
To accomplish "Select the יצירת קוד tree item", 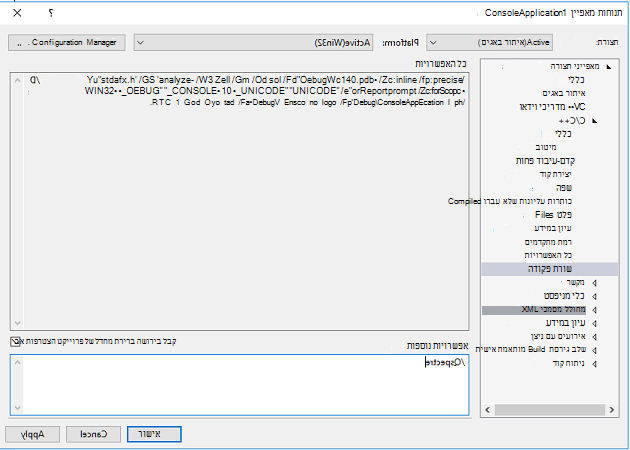I will (x=555, y=174).
